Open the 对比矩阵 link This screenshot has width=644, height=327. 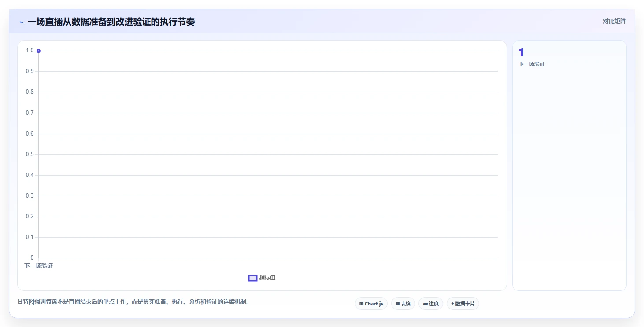point(614,22)
